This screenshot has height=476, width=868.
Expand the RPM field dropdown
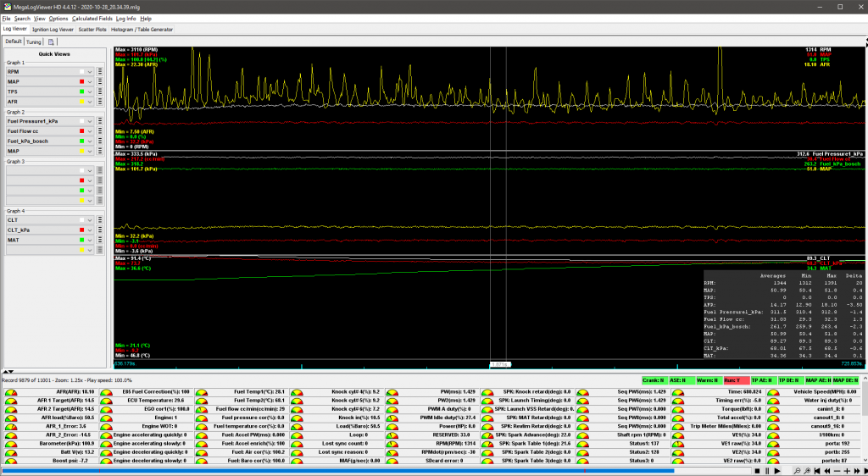(x=90, y=71)
